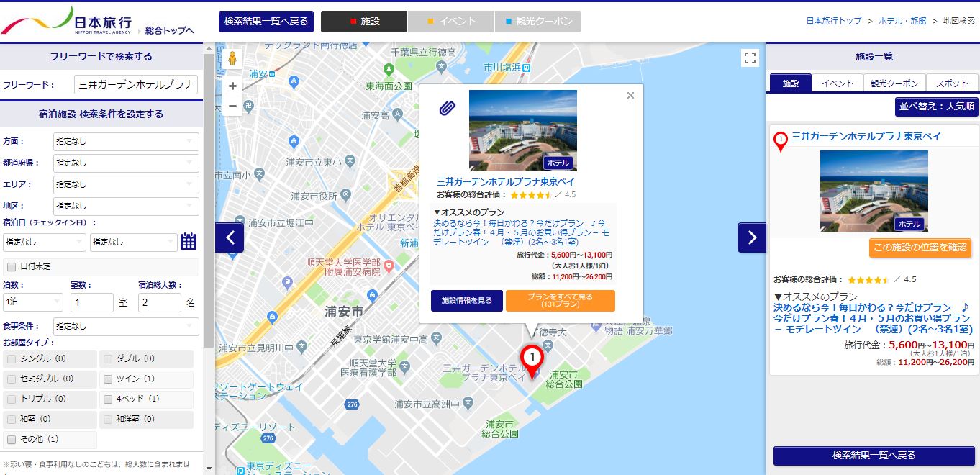
Task: Zoom in the map with plus button
Action: [x=232, y=86]
